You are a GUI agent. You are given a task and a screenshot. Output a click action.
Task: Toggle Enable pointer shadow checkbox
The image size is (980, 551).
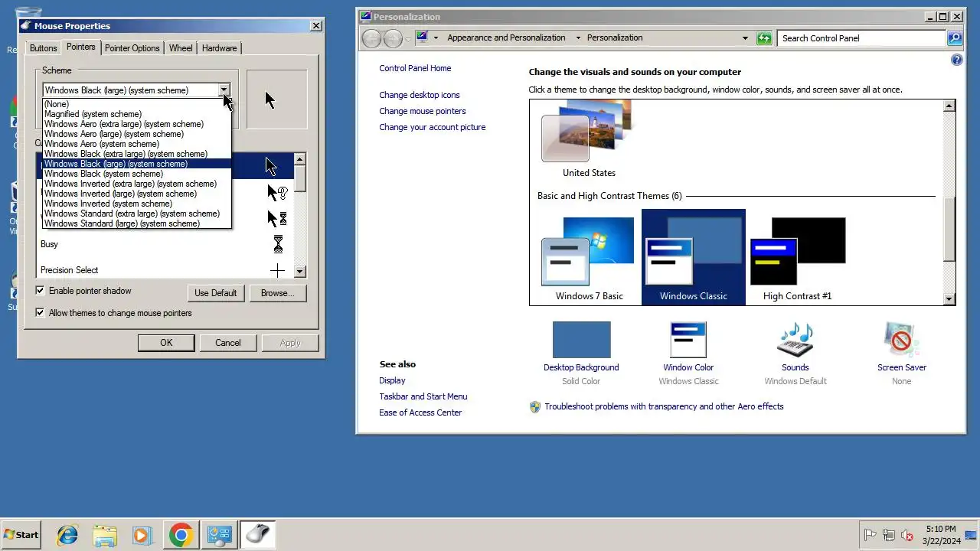(x=41, y=291)
